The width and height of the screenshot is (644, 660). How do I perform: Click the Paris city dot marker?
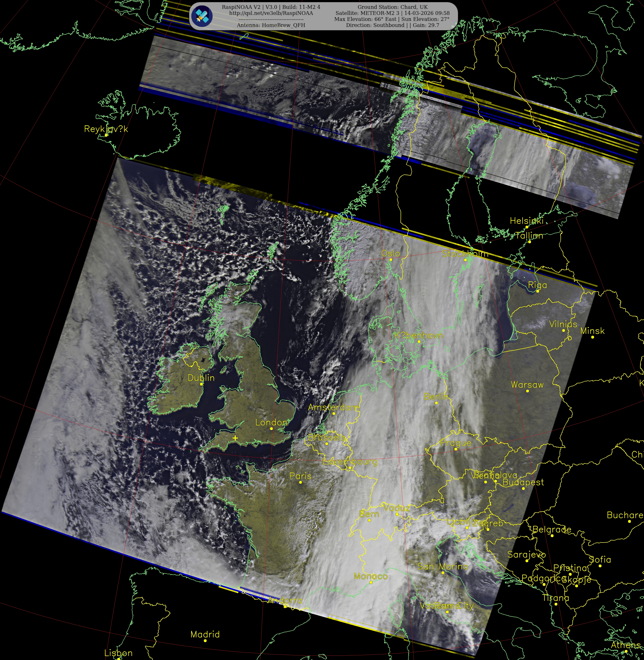click(300, 482)
